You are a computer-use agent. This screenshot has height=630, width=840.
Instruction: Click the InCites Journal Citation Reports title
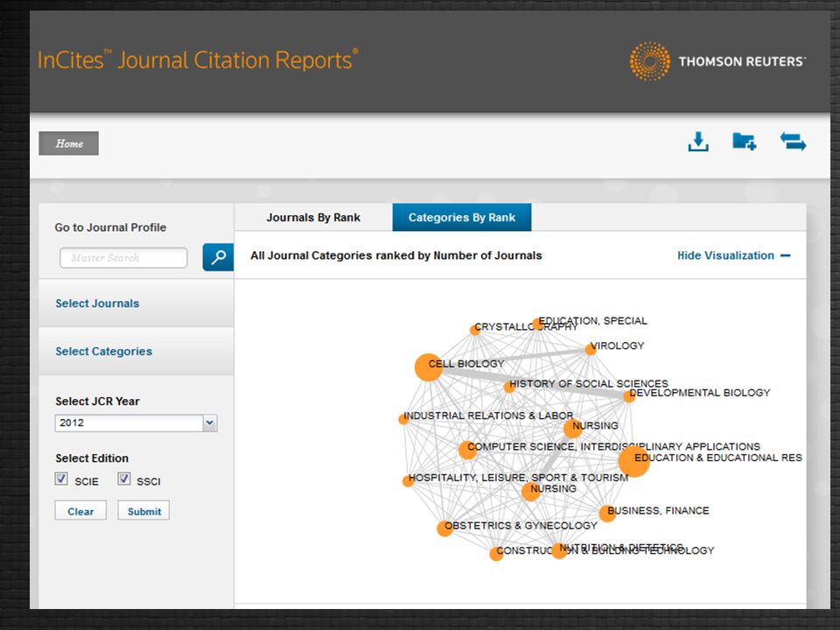[198, 59]
